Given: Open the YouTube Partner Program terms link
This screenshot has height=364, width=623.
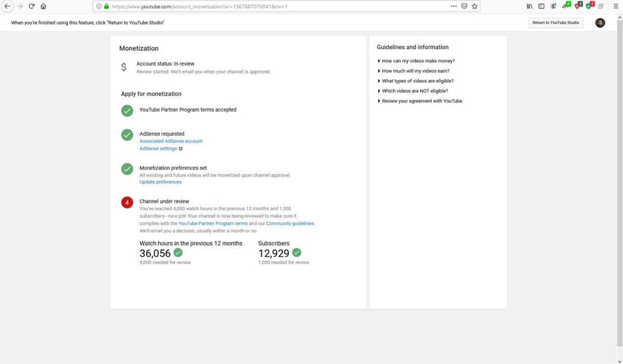Looking at the screenshot, I should pos(213,223).
